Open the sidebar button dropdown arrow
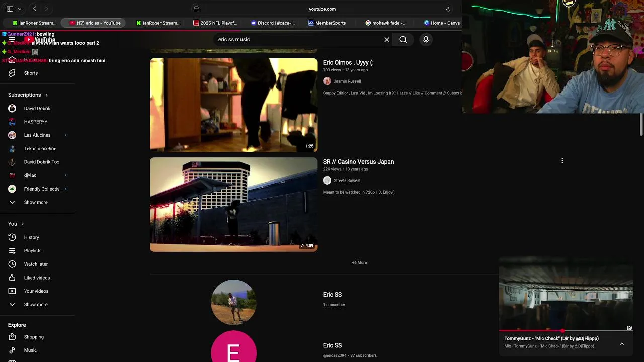Viewport: 644px width, 362px height. click(20, 9)
